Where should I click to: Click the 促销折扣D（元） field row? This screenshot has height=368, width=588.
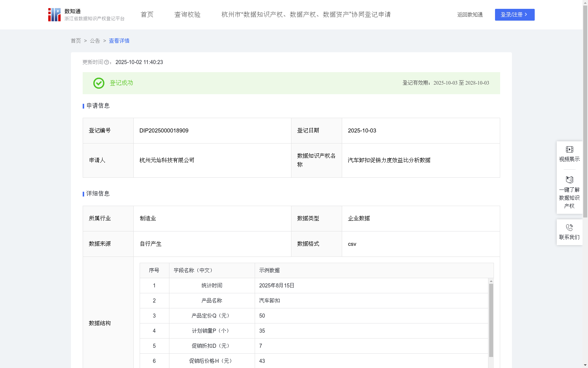[x=314, y=346]
